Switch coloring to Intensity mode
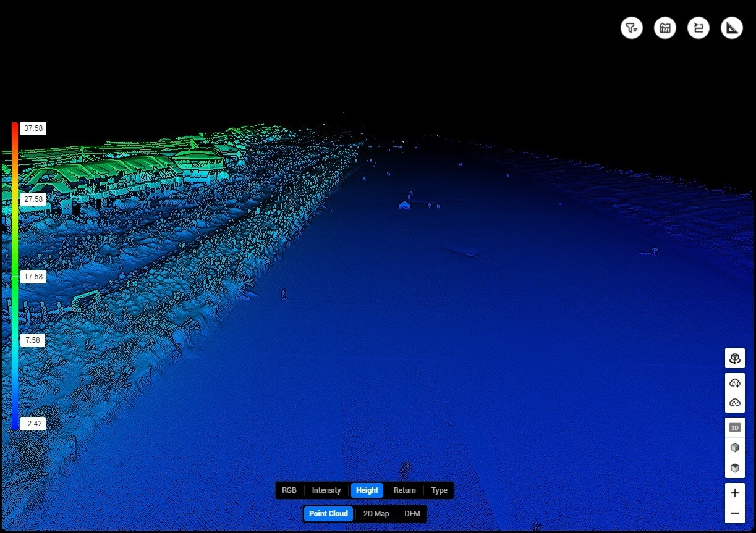The width and height of the screenshot is (756, 533). tap(326, 490)
